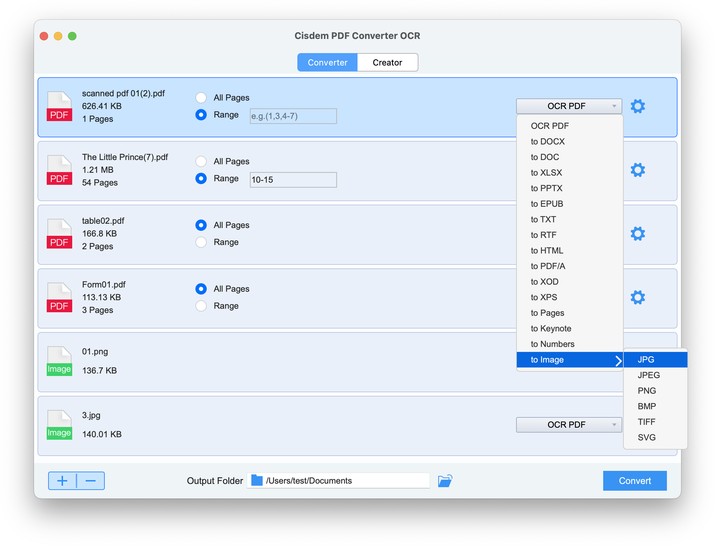Screen dimensions: 720x553
Task: Click the PDF file icon of The Little Prince(7).pdf
Action: (59, 171)
